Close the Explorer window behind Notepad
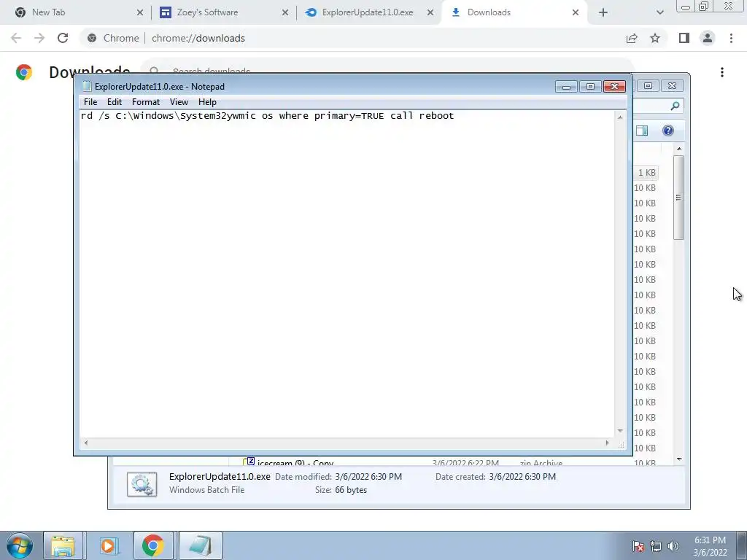 click(672, 86)
